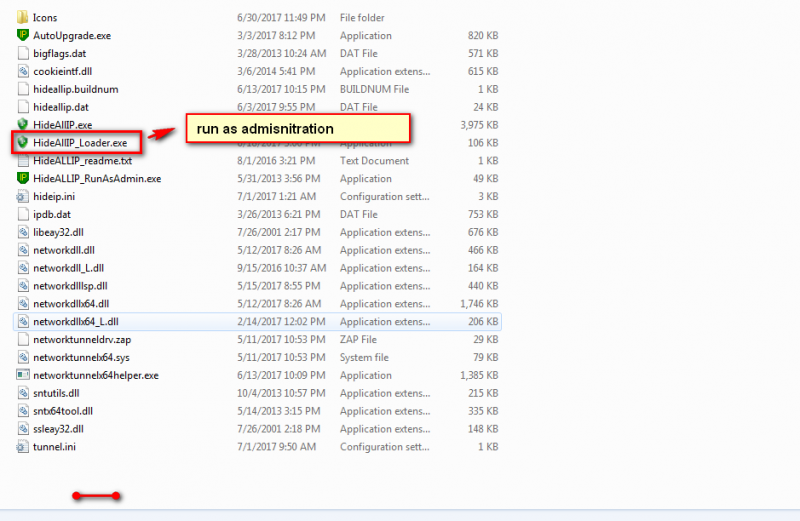Select the date 2/14/2017 12:02 PM
Image resolution: width=800 pixels, height=521 pixels.
point(281,321)
